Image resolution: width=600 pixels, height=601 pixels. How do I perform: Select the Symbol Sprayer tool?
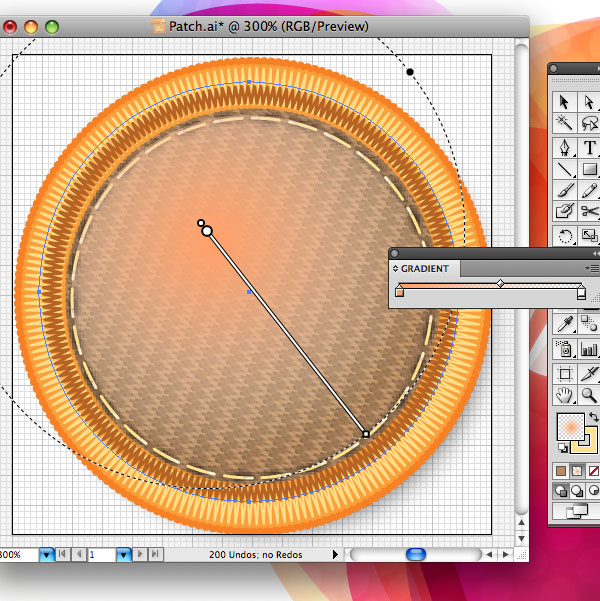[x=564, y=349]
